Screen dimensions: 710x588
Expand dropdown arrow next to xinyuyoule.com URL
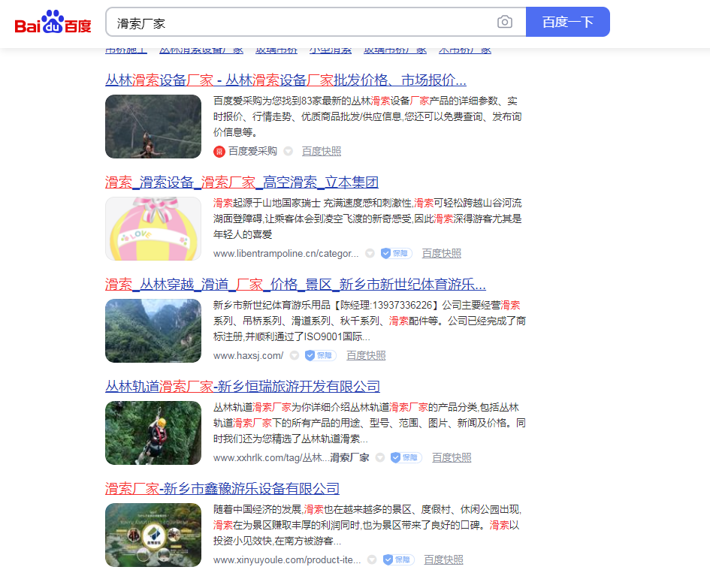click(x=372, y=560)
